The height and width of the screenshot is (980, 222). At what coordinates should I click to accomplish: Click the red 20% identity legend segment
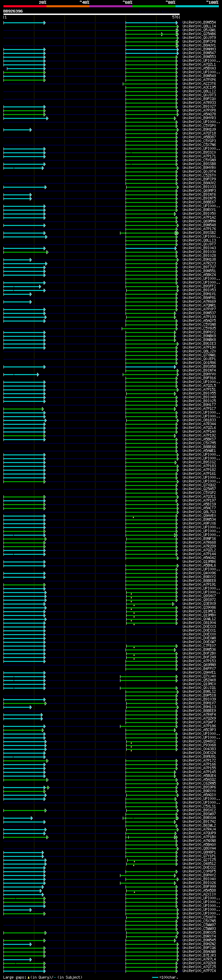click(x=25, y=6)
